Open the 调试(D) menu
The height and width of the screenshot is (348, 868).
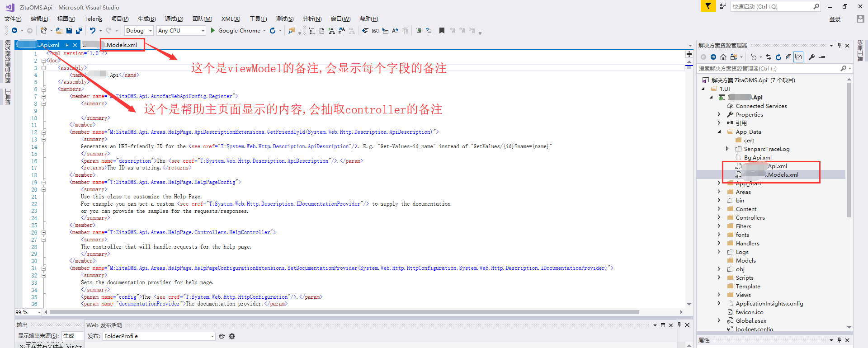pyautogui.click(x=174, y=19)
